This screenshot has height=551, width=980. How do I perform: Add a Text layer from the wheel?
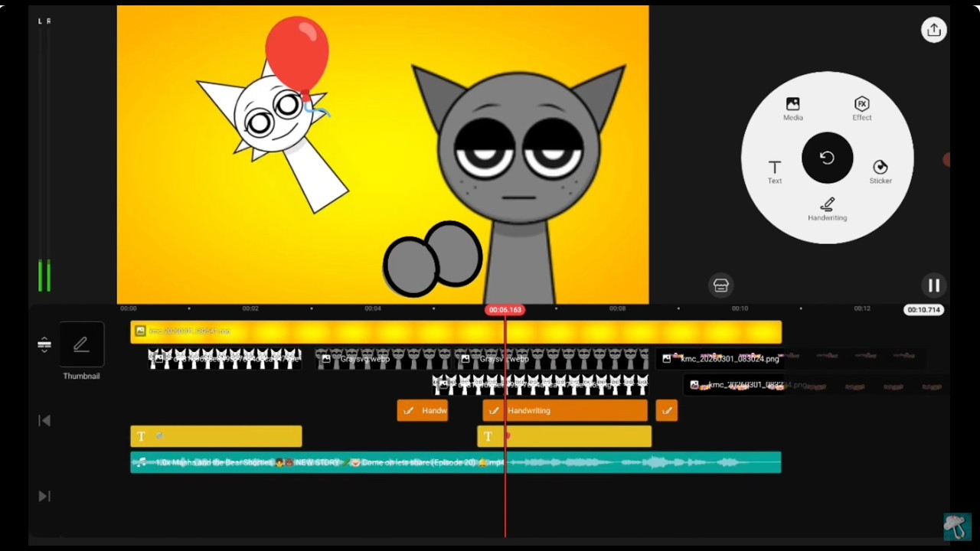pyautogui.click(x=775, y=171)
